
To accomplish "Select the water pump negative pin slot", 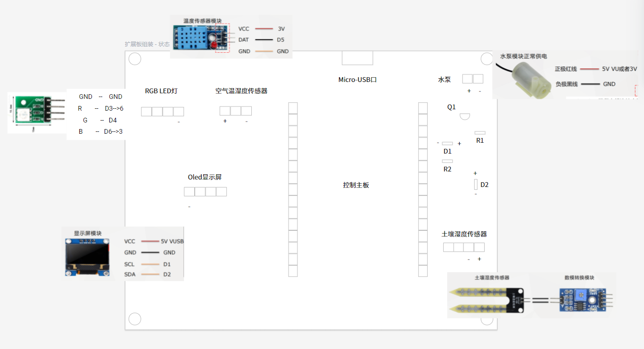I will (x=478, y=79).
